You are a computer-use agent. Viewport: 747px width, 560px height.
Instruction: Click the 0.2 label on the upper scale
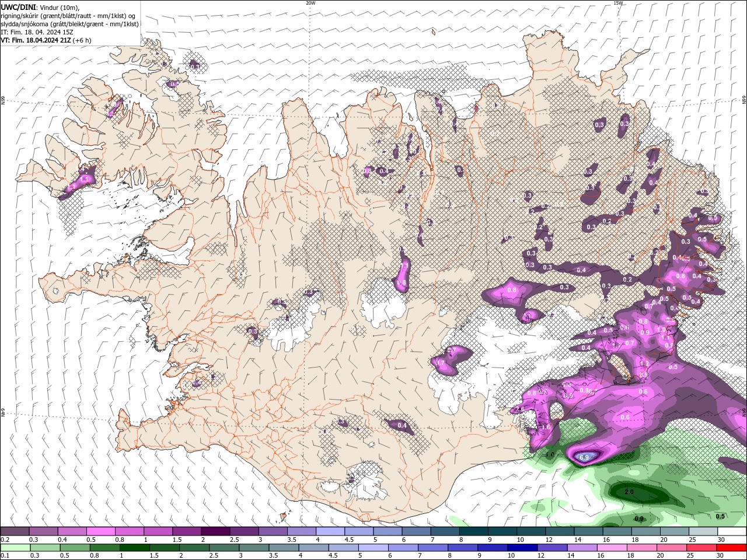[5, 540]
